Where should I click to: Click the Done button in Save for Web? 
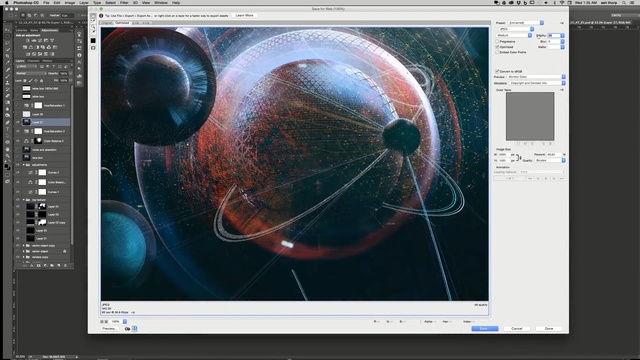click(549, 329)
